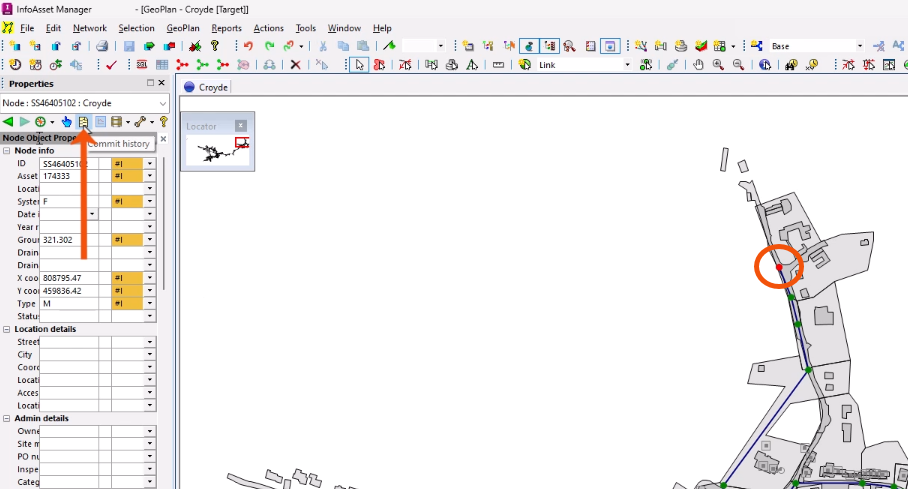This screenshot has width=908, height=489.
Task: Open the Network menu
Action: 90,28
